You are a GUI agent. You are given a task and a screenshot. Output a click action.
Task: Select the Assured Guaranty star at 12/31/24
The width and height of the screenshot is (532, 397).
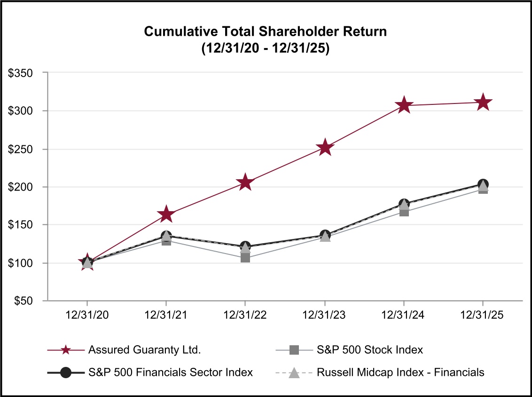click(x=404, y=105)
